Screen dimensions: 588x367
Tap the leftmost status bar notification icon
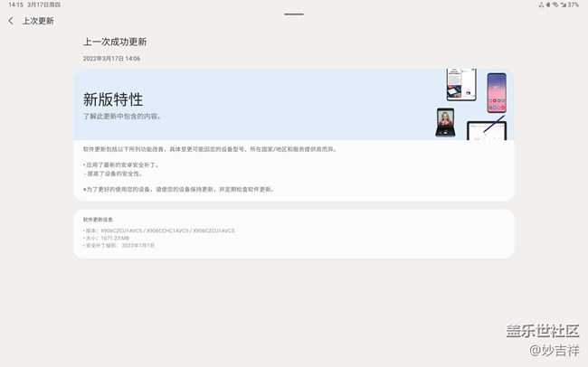click(x=541, y=5)
